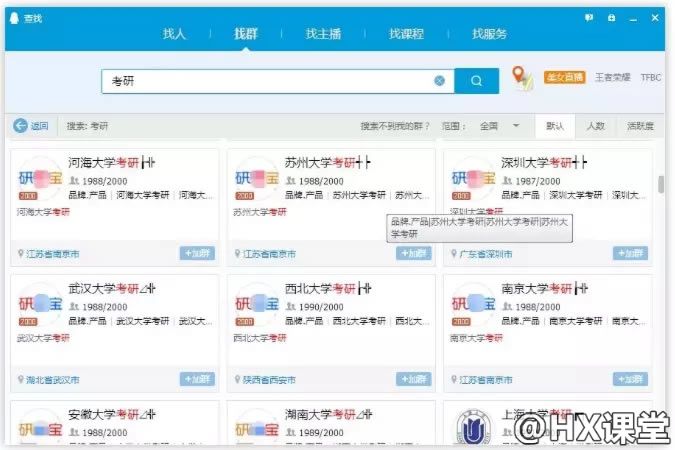Join the 深圳大学考研 group with +加群

630,253
